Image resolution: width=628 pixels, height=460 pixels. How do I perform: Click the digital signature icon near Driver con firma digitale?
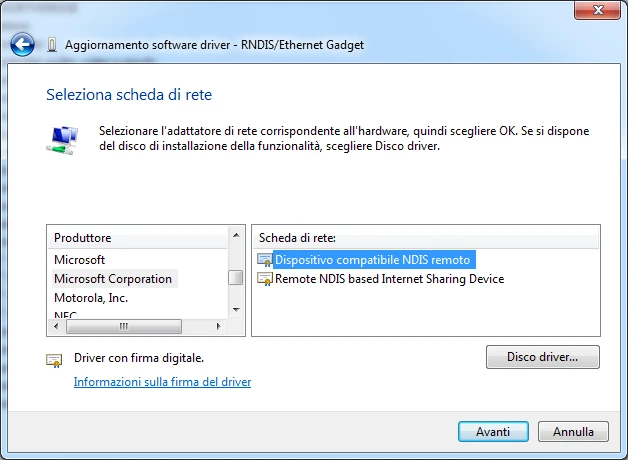coord(54,360)
